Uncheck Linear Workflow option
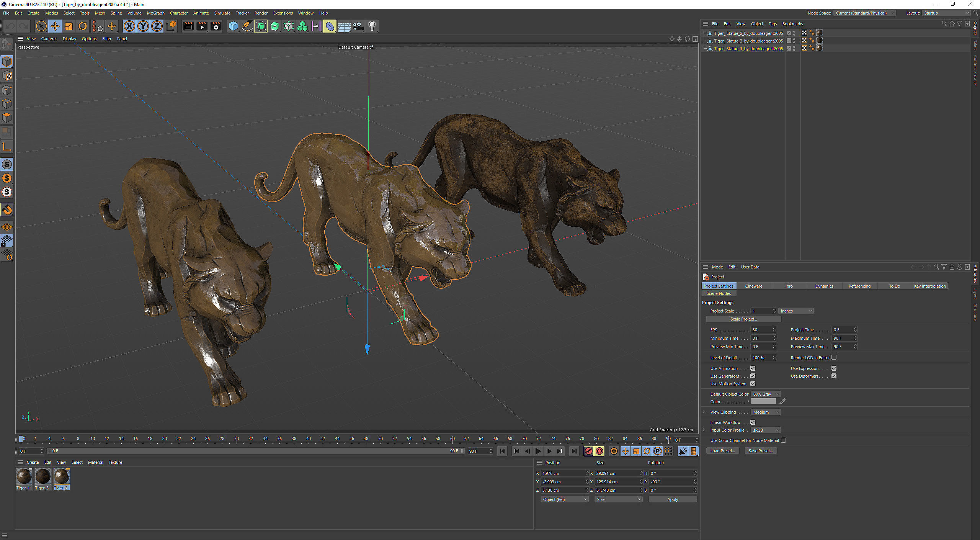The height and width of the screenshot is (540, 980). (x=753, y=422)
